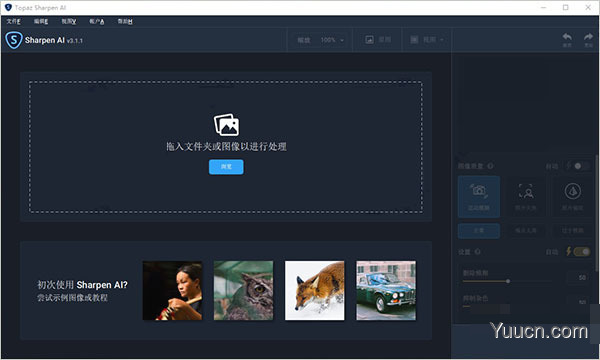Click the info icon next to settings label
600x360 pixels.
[x=477, y=252]
